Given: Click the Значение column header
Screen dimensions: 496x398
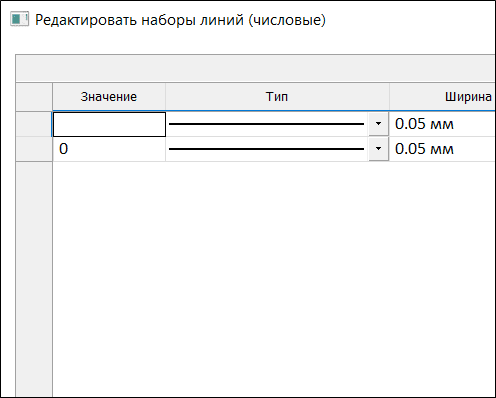Looking at the screenshot, I should pos(109,97).
